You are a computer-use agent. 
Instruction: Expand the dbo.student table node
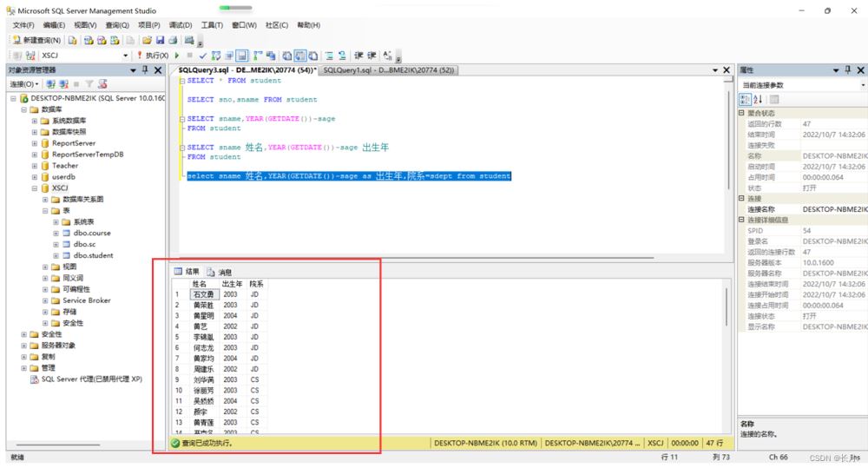pos(56,255)
